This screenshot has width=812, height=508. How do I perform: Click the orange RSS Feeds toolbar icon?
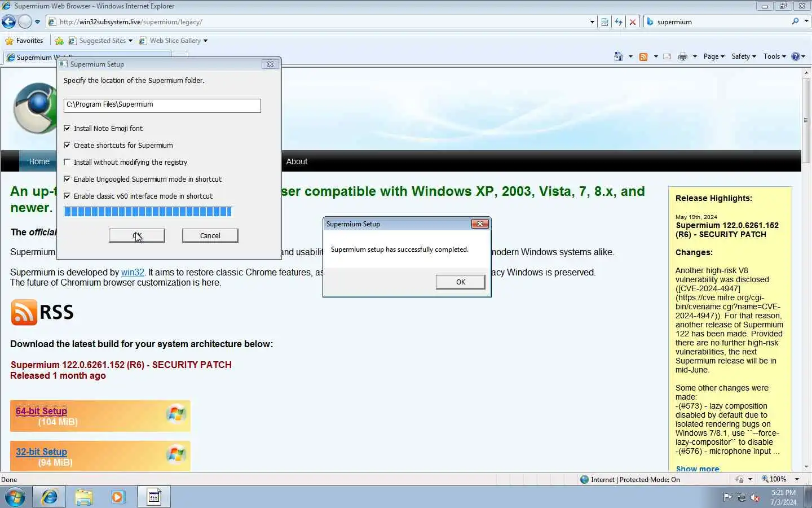tap(643, 56)
